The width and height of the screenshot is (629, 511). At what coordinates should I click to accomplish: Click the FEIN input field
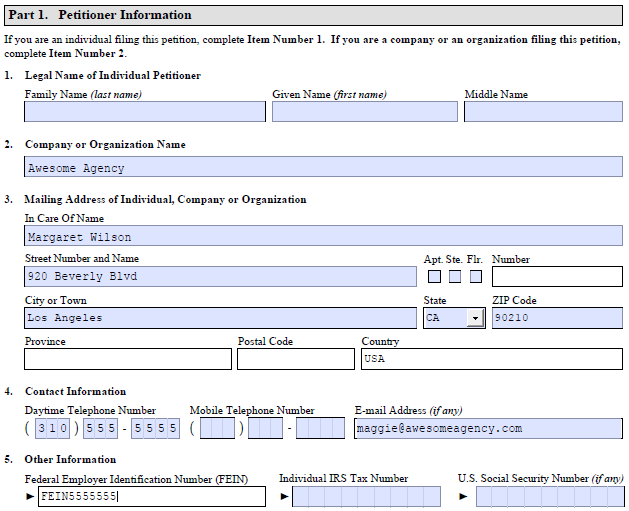(152, 497)
